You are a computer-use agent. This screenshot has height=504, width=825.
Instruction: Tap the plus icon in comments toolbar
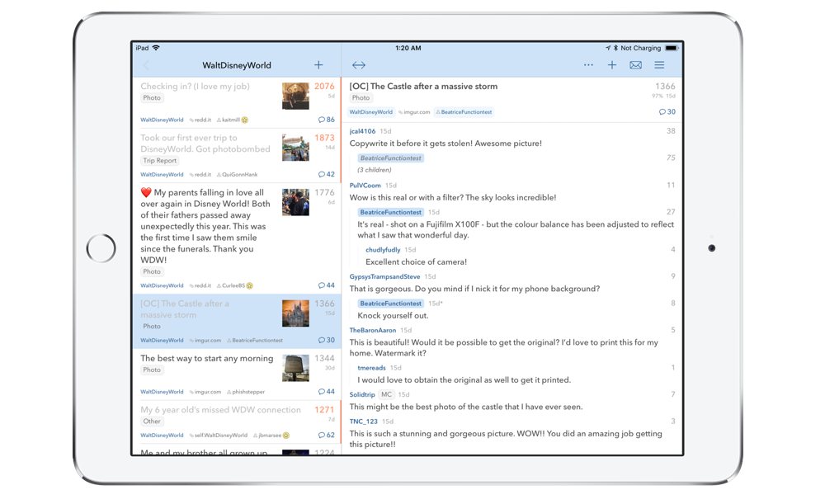coord(612,65)
